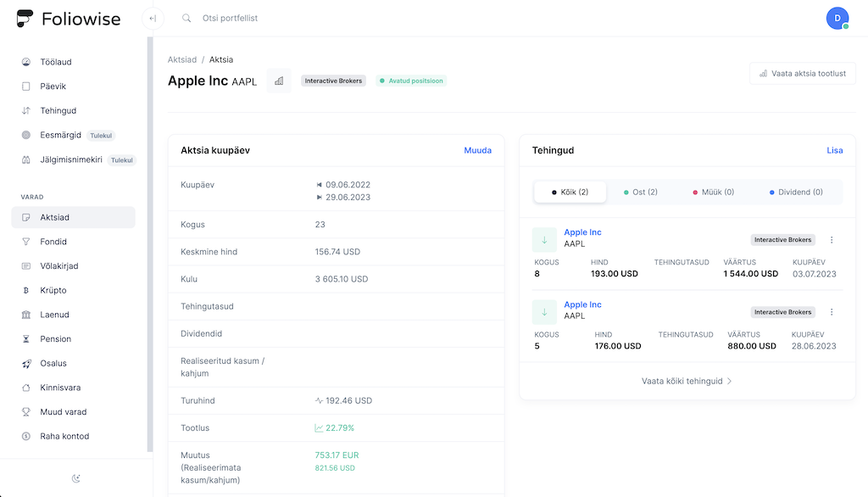
Task: Select the Kõik (2) filter tab
Action: coord(570,193)
